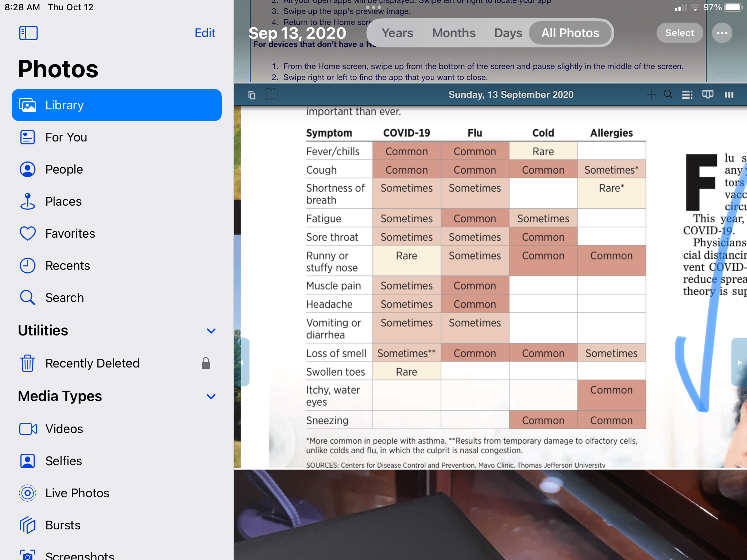Viewport: 747px width, 560px height.
Task: Open the People album
Action: [64, 169]
